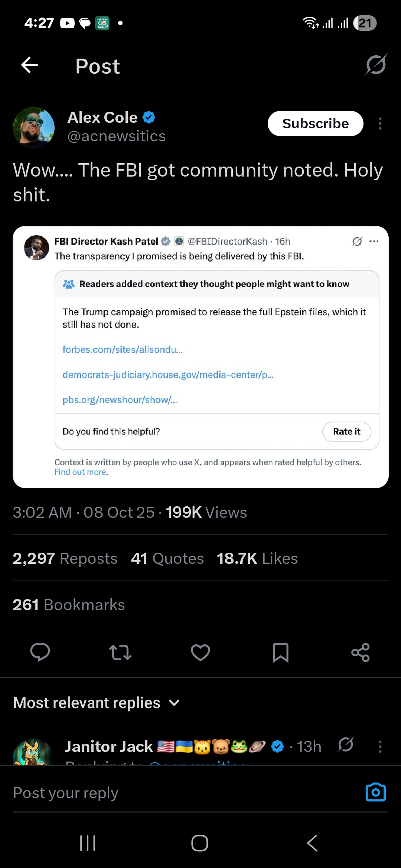The image size is (401, 868).
Task: Tap the share icon
Action: (361, 652)
